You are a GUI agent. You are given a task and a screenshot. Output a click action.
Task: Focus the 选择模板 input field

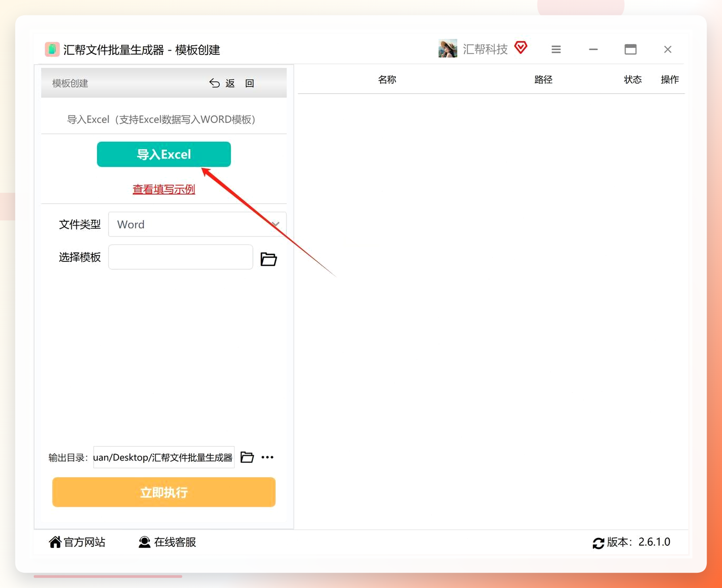click(181, 257)
